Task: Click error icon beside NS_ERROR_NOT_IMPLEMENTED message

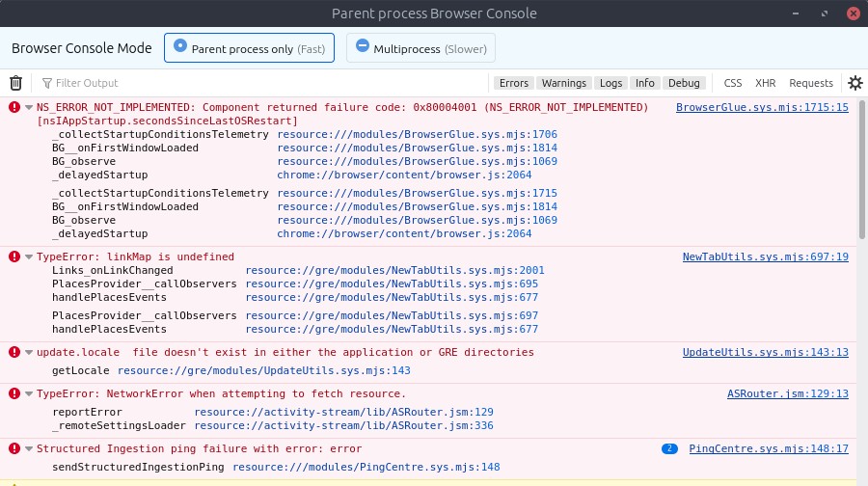Action: (14, 107)
